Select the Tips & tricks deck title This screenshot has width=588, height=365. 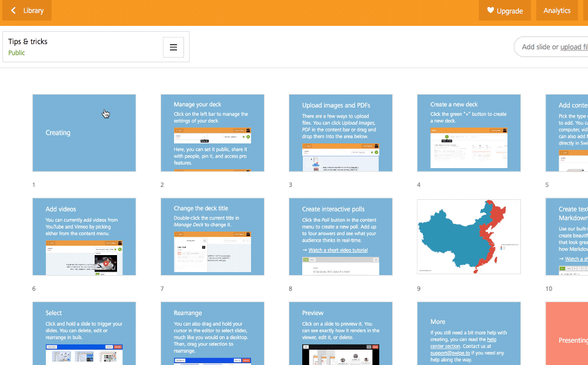click(28, 42)
